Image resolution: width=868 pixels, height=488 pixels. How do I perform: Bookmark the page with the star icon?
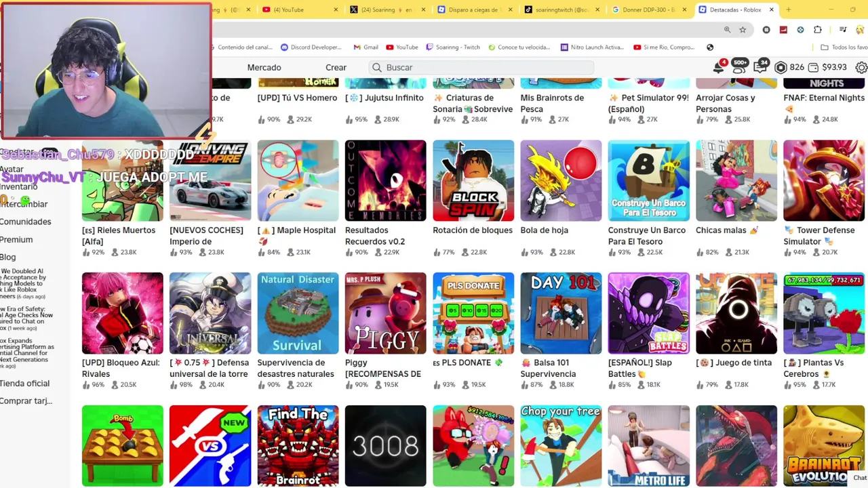coord(743,30)
